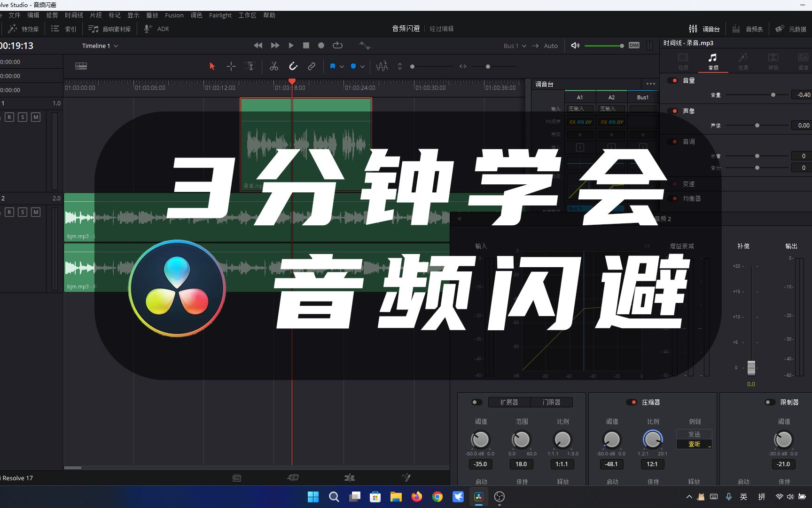Toggle the 声像 (Pan) section enable dot
The image size is (812, 508).
672,111
